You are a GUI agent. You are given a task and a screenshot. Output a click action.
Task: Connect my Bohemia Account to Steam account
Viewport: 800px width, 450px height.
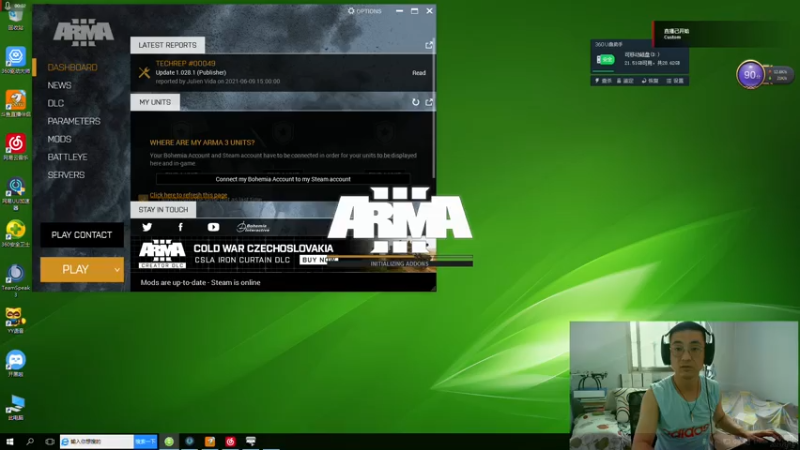tap(283, 179)
